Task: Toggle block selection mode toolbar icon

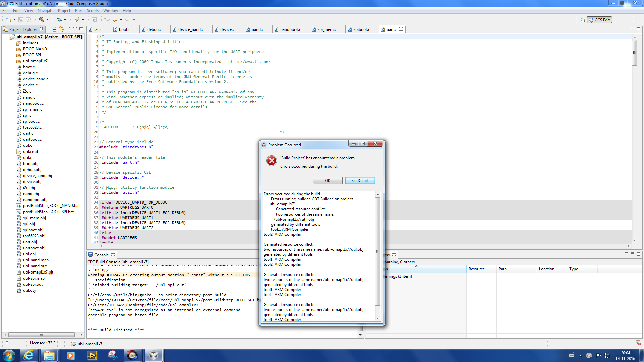Action: [94, 20]
